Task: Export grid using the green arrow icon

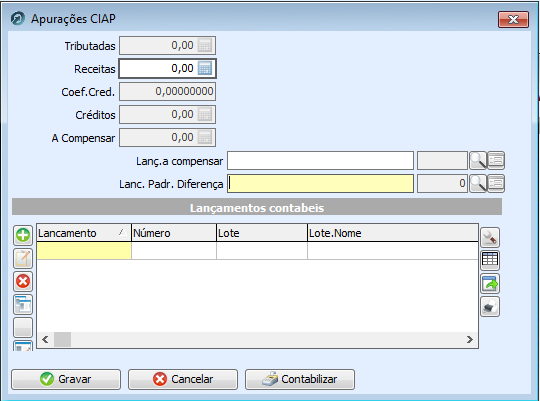Action: 490,284
